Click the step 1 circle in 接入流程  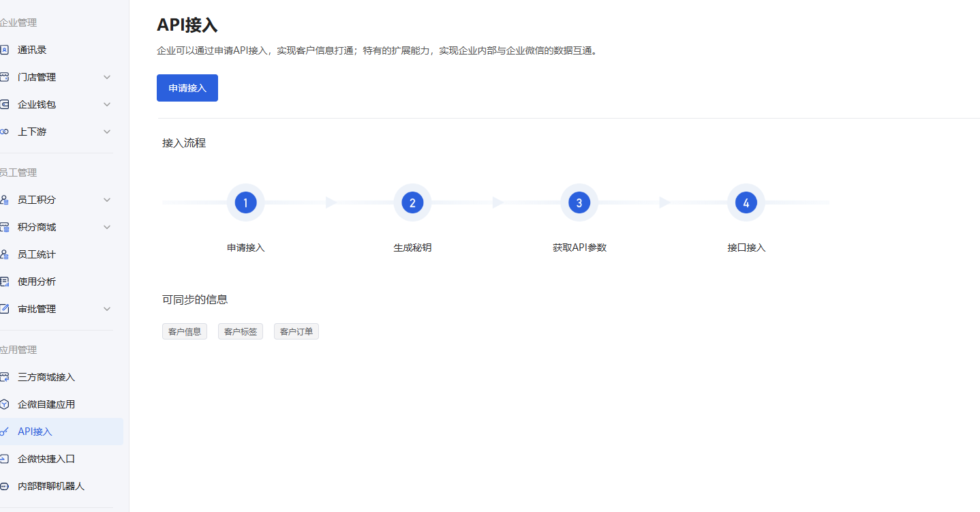245,202
